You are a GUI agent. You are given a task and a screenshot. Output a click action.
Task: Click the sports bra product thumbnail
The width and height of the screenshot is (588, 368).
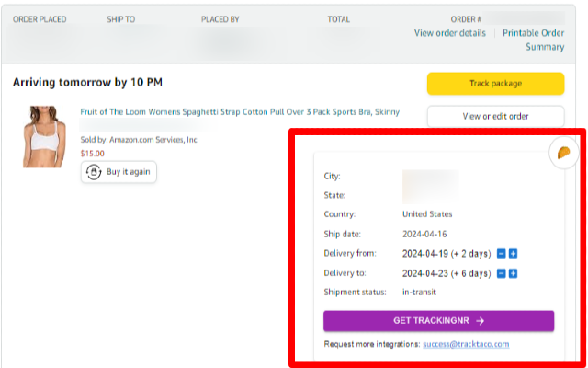44,137
